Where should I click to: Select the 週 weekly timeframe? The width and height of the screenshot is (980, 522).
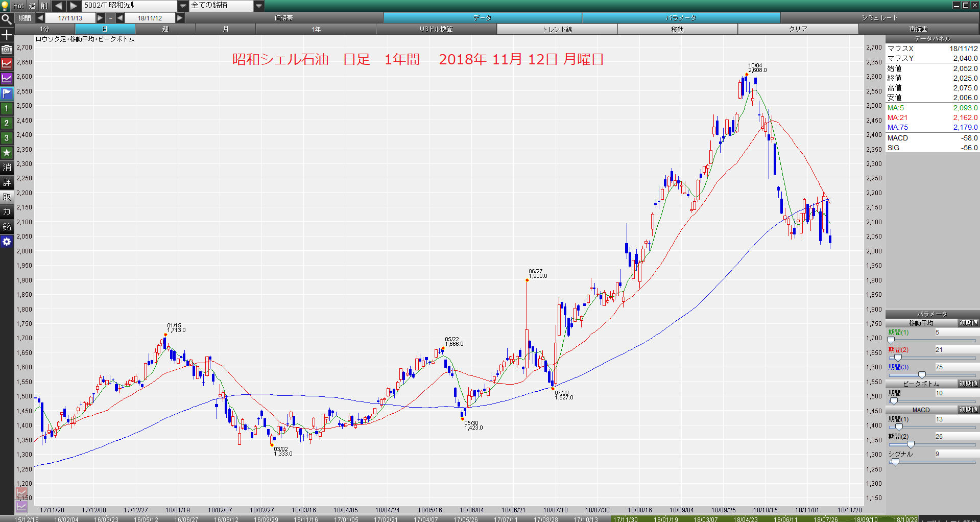click(x=165, y=29)
